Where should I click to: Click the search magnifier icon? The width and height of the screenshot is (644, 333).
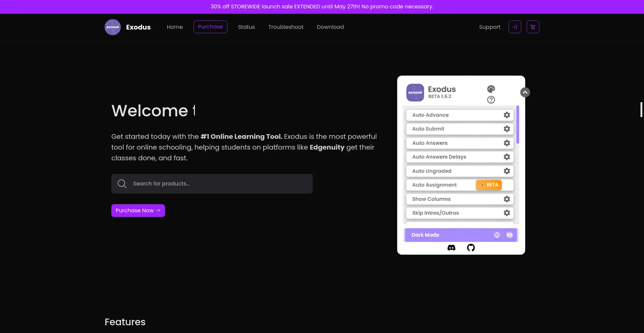[122, 184]
